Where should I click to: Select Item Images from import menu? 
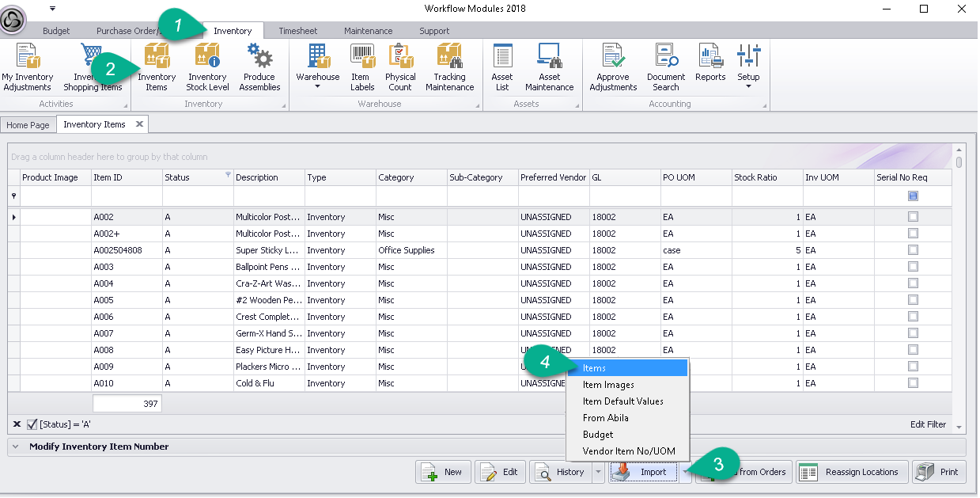(608, 385)
